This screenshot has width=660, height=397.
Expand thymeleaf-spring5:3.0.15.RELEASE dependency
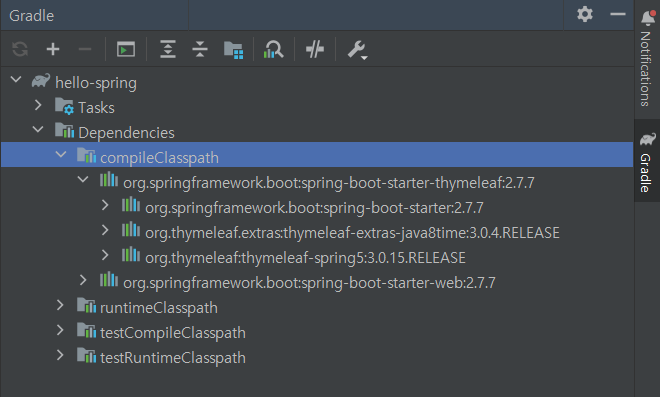pyautogui.click(x=105, y=255)
